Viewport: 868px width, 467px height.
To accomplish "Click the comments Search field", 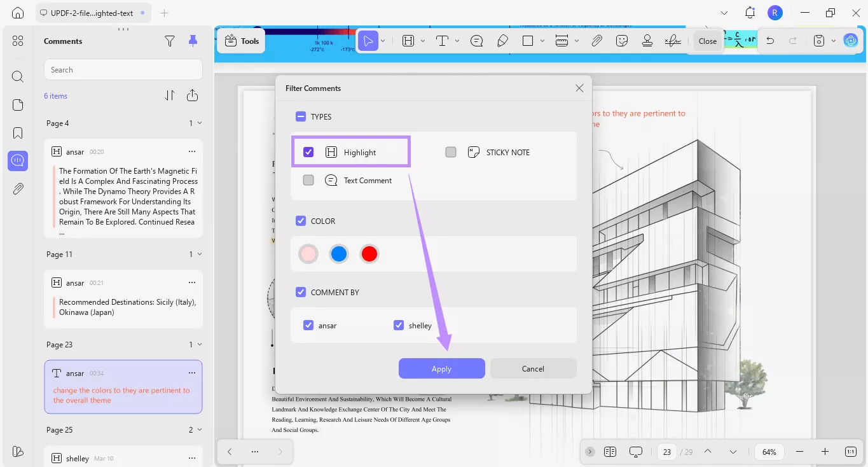I will pyautogui.click(x=123, y=69).
